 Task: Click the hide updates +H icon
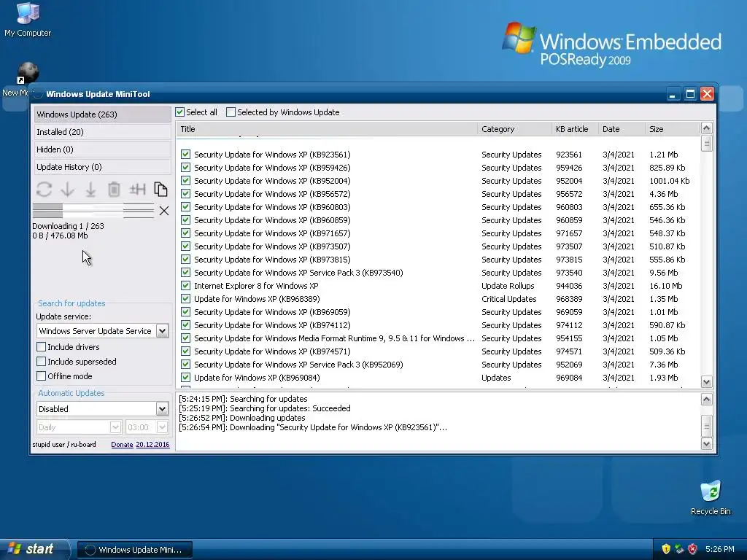137,189
